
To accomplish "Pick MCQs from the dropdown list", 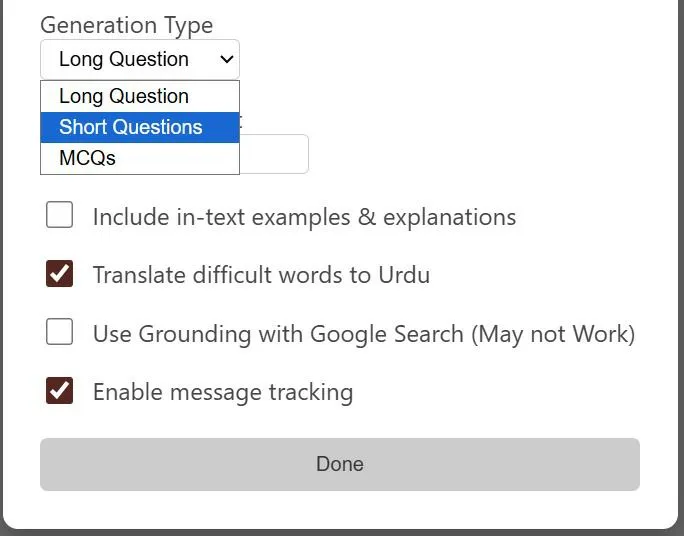I will tap(88, 158).
